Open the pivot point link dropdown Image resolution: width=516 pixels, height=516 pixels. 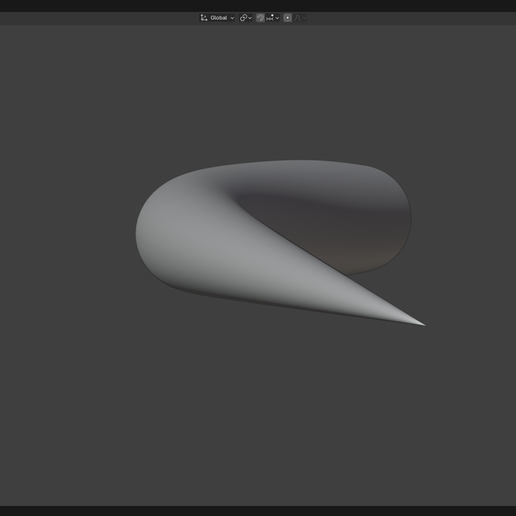click(x=246, y=18)
